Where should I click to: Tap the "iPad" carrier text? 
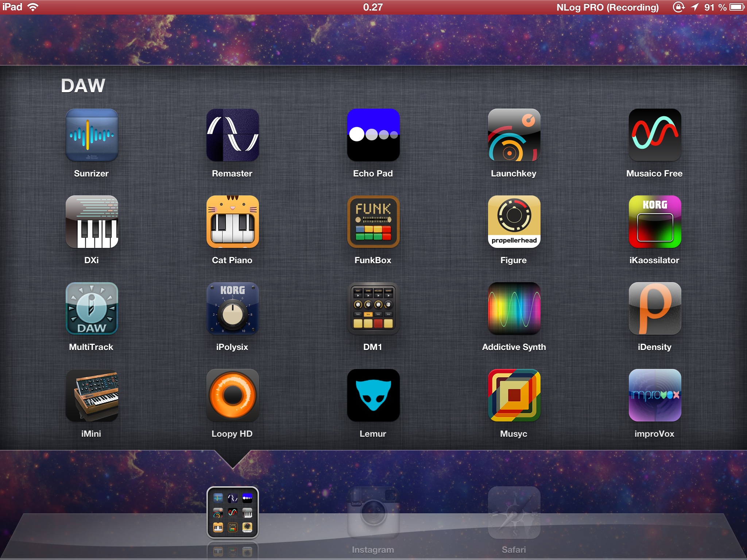pos(12,7)
